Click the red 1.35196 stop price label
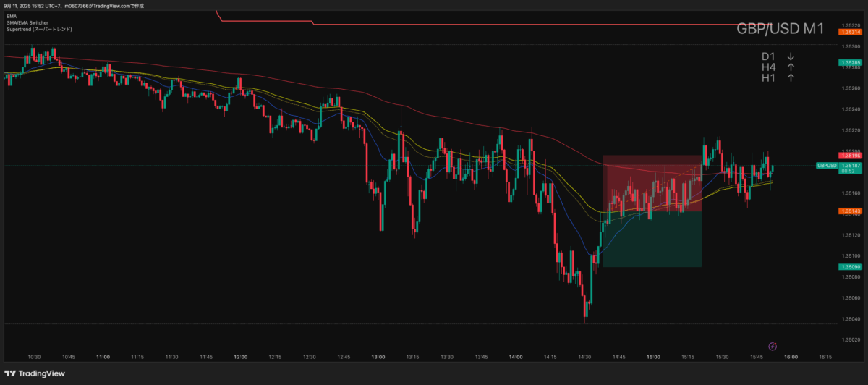 [850, 156]
